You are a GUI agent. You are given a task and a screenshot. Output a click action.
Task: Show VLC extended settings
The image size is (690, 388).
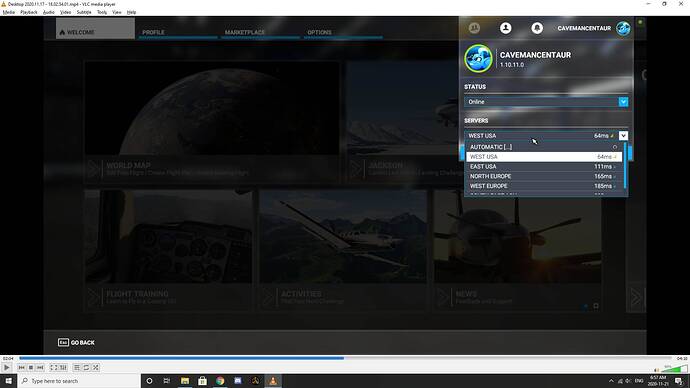(63, 367)
